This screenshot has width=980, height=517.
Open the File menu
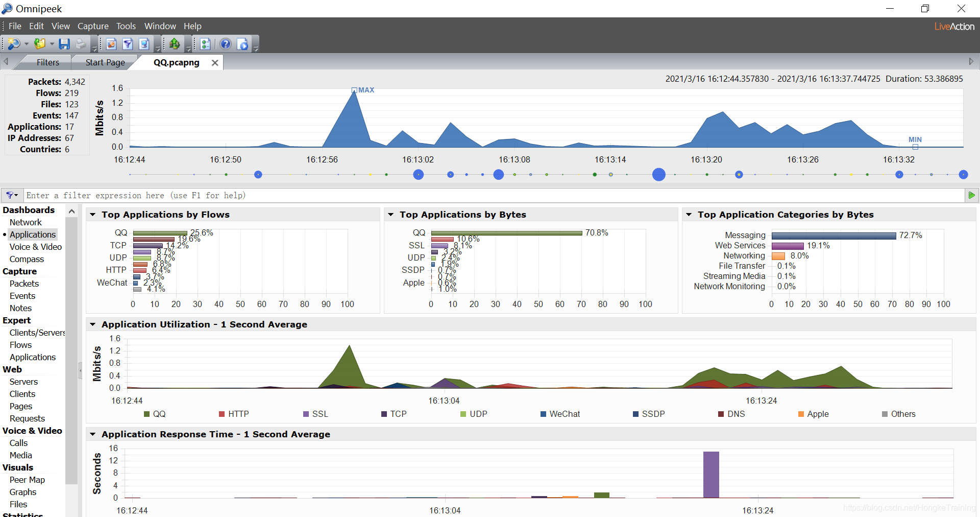(15, 26)
